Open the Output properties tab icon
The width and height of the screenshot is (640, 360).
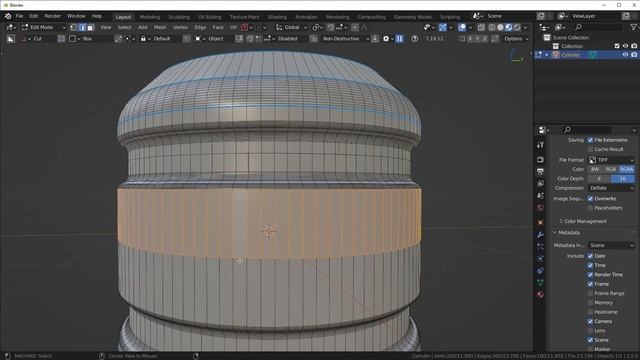point(540,171)
